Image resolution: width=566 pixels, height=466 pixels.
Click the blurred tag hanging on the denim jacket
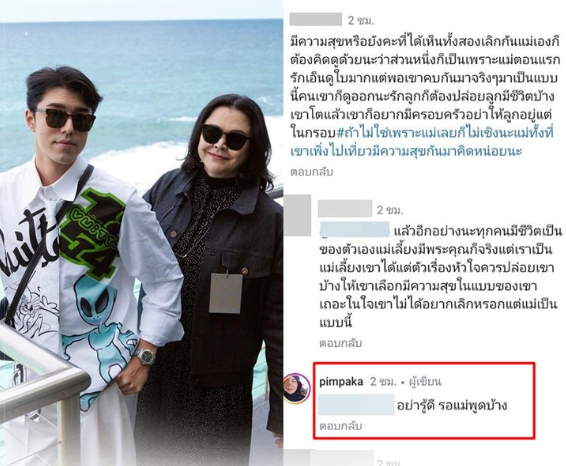tap(226, 293)
